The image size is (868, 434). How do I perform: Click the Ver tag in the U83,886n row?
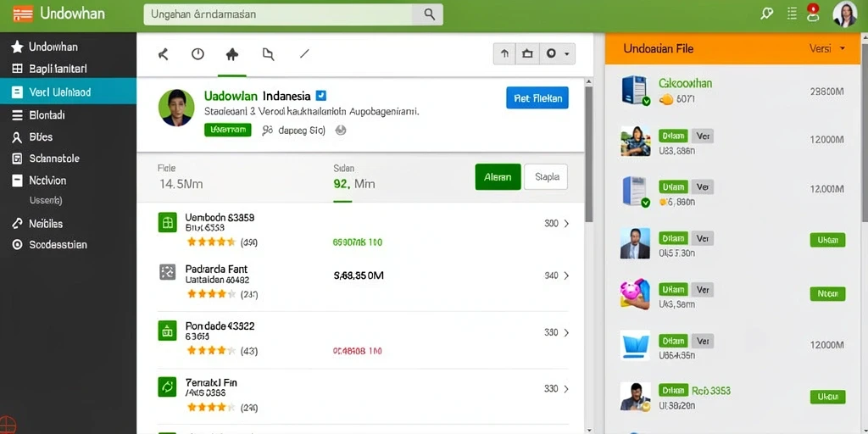click(703, 136)
